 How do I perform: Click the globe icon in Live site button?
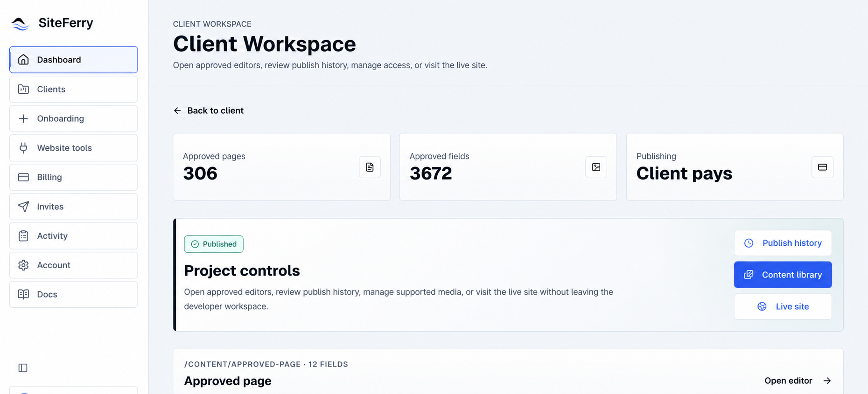click(762, 306)
